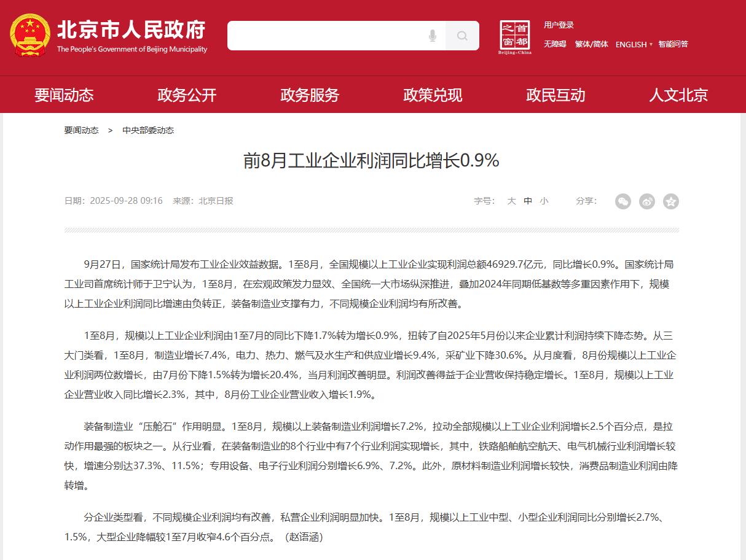Open the 无障碍 accessibility link

pyautogui.click(x=555, y=44)
